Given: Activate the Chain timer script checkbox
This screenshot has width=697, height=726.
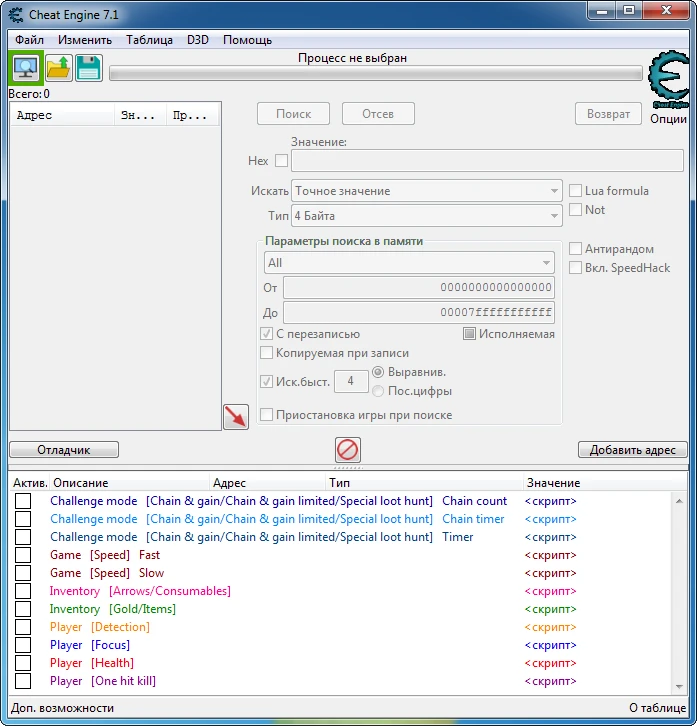Looking at the screenshot, I should click(23, 519).
